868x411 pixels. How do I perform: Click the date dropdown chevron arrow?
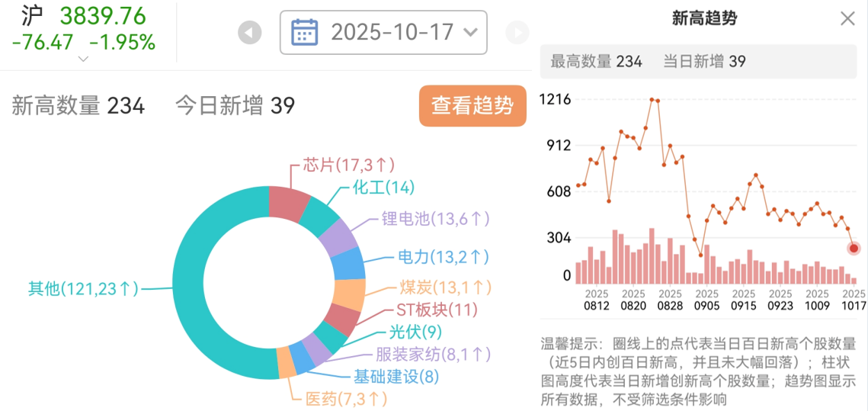coord(470,32)
